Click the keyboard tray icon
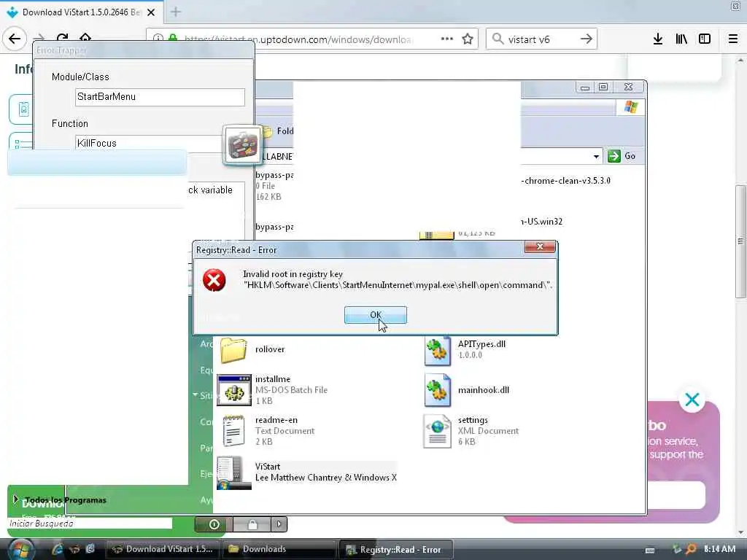 (x=650, y=550)
